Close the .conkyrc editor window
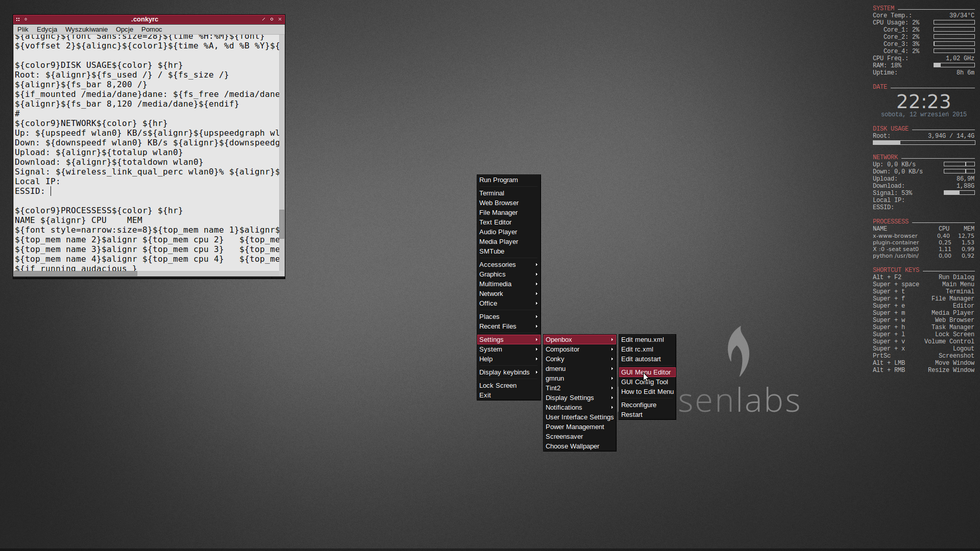Viewport: 980px width, 551px height. click(280, 19)
